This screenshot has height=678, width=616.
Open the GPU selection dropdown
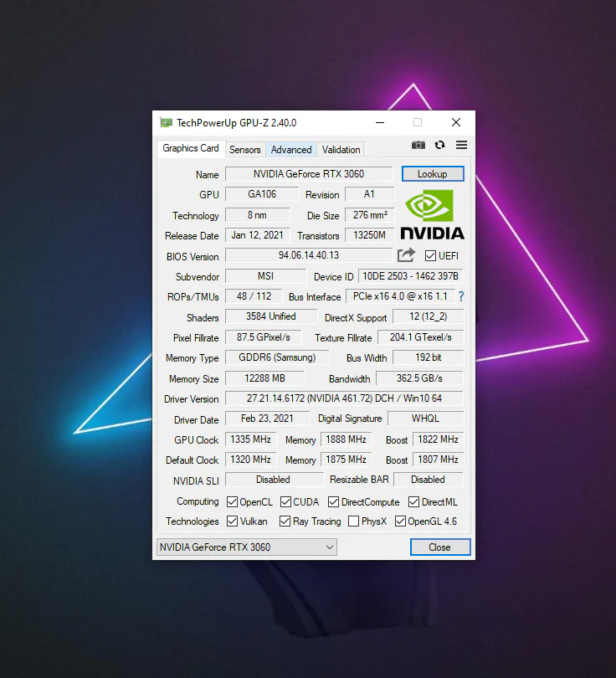click(x=246, y=547)
